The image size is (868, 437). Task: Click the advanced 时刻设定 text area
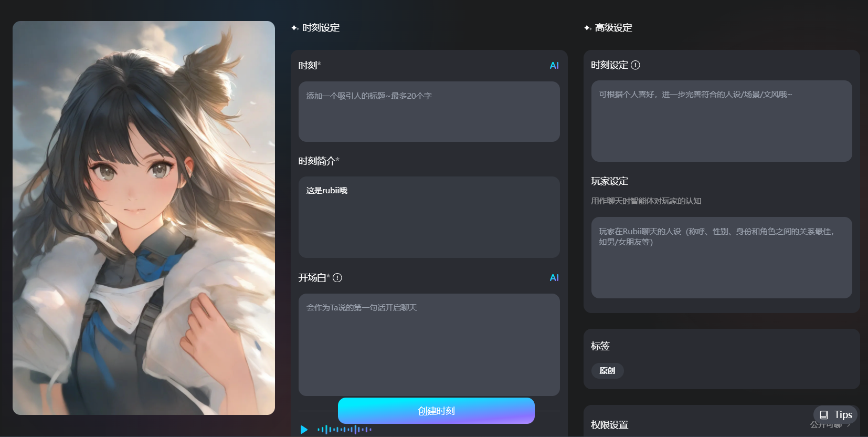click(721, 121)
